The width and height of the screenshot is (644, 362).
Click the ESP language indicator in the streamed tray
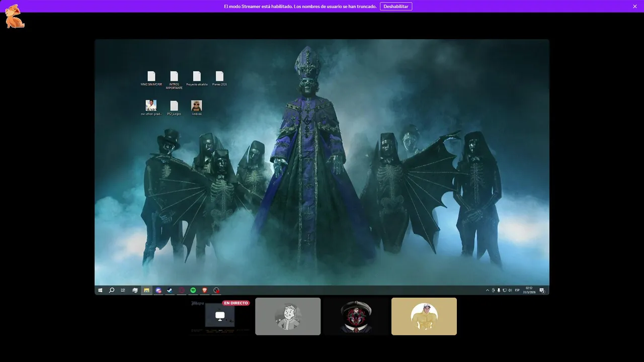pos(517,290)
